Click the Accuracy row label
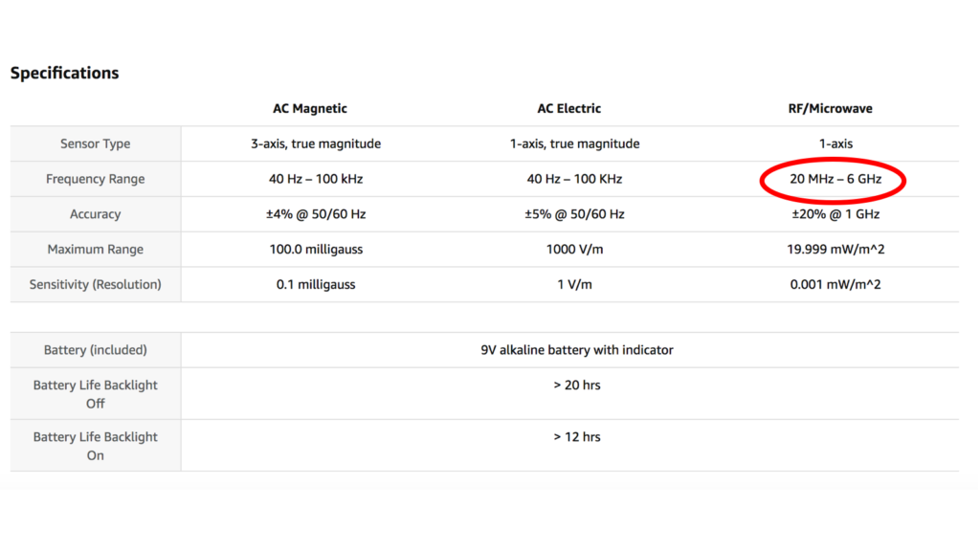This screenshot has width=980, height=551. (x=95, y=214)
